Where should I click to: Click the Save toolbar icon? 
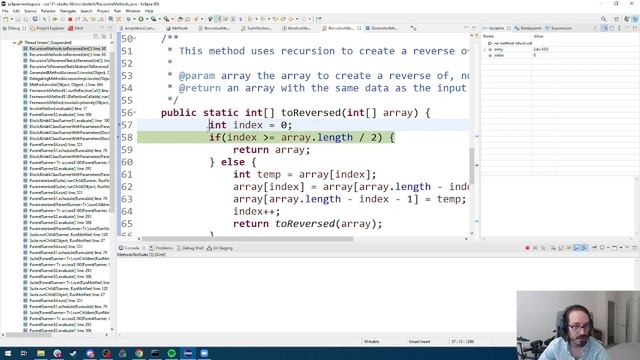pyautogui.click(x=18, y=19)
